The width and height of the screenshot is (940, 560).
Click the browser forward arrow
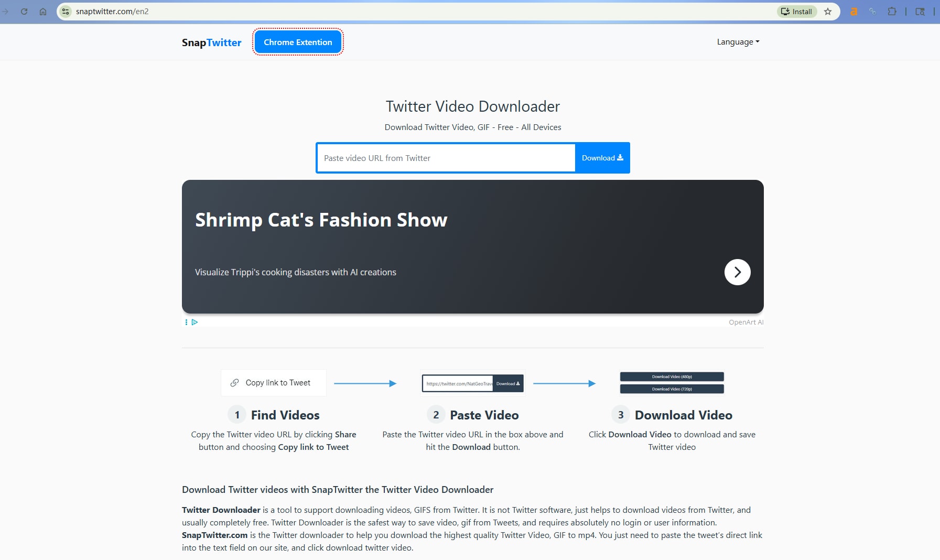point(6,12)
